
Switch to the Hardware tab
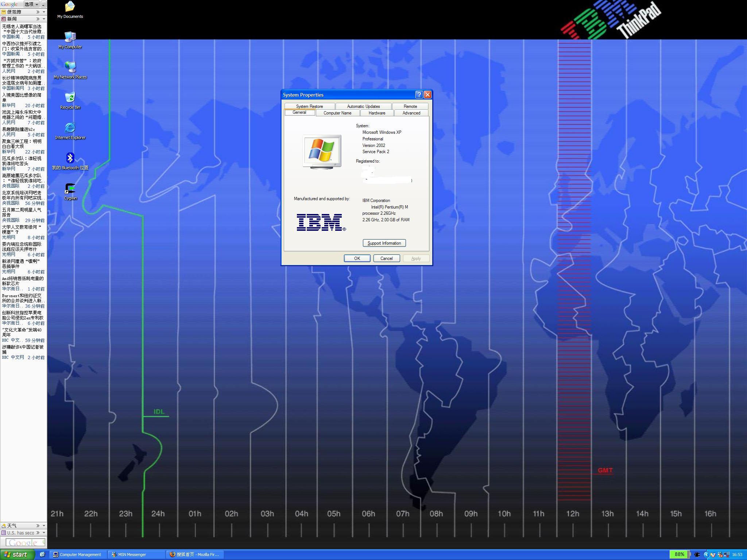tap(377, 113)
